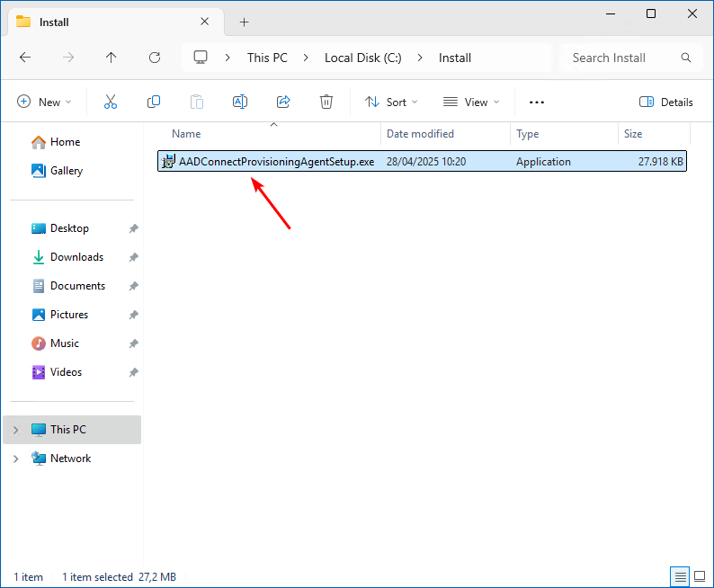Expand the Network tree node

(14, 459)
